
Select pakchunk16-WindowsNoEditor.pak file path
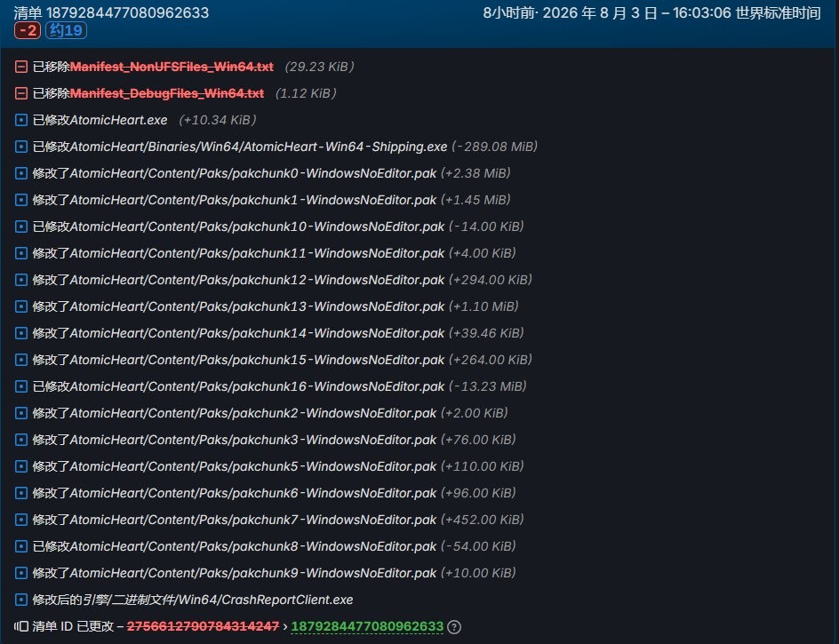[258, 386]
